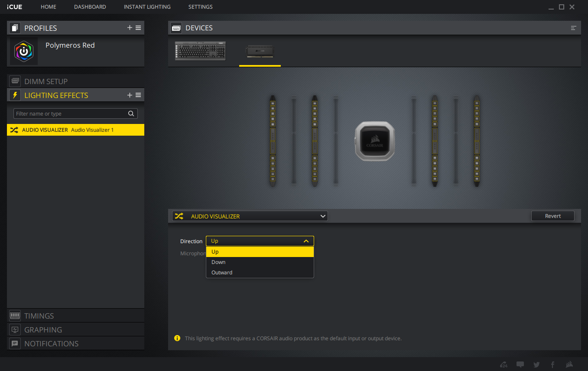Add a new lighting effect layer
The height and width of the screenshot is (371, 588).
(x=130, y=95)
